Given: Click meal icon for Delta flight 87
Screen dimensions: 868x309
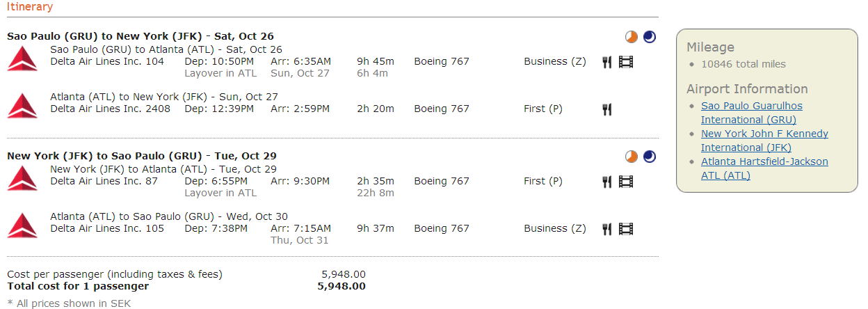Looking at the screenshot, I should 606,182.
